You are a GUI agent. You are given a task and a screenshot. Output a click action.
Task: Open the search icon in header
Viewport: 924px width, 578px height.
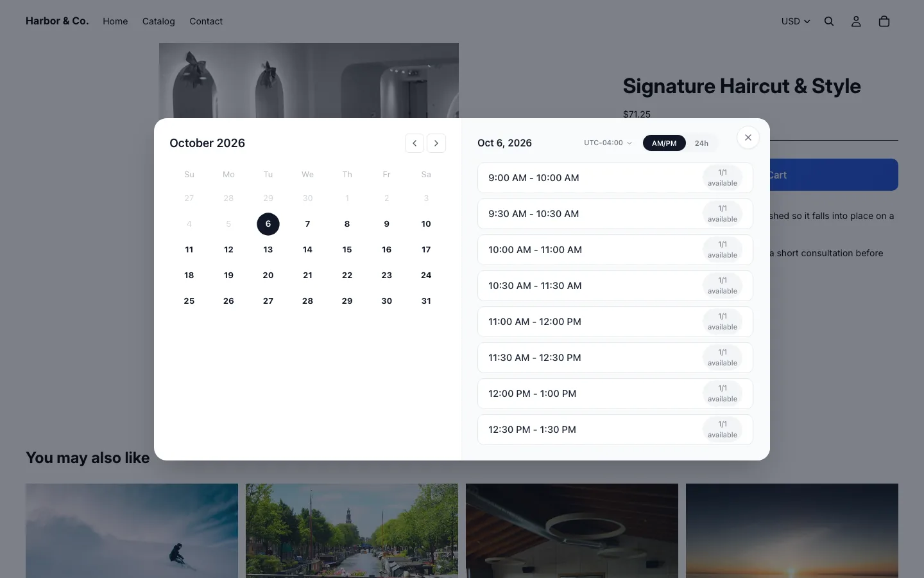point(829,21)
